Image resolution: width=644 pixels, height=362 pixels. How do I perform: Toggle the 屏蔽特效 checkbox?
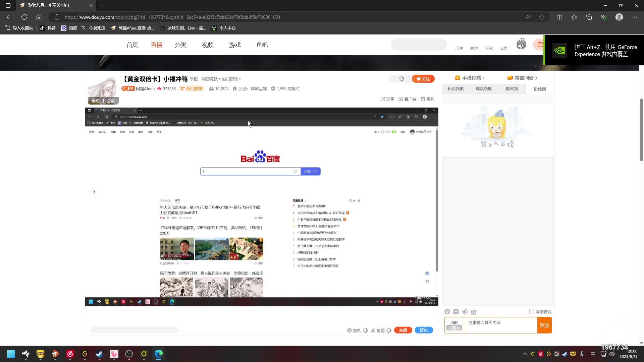(532, 312)
